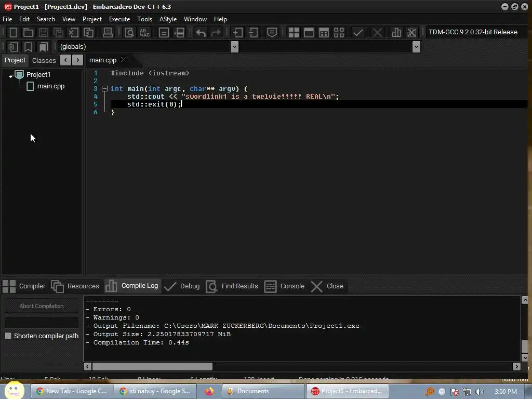Close the main.cpp editor tab
This screenshot has height=399, width=532.
pos(124,60)
